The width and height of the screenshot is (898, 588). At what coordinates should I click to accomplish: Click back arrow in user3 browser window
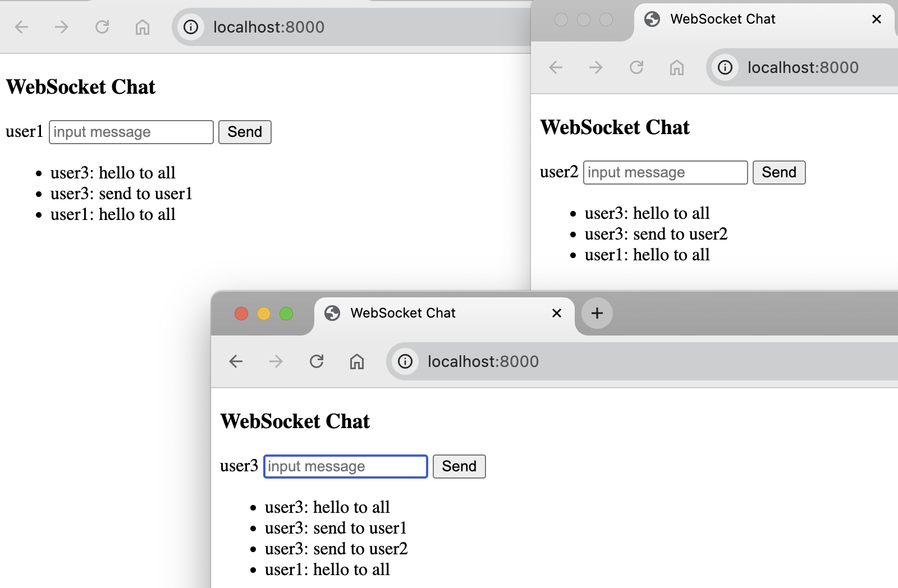236,361
